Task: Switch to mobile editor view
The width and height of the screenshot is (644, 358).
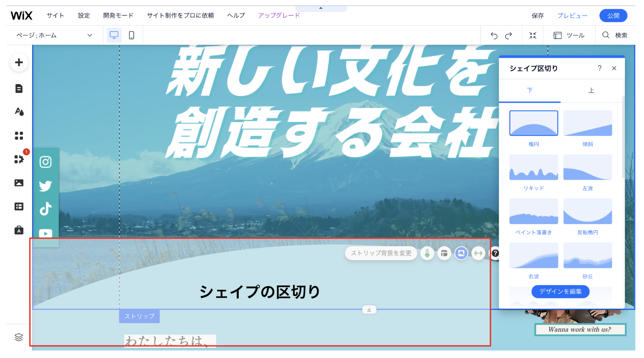Action: coord(131,35)
